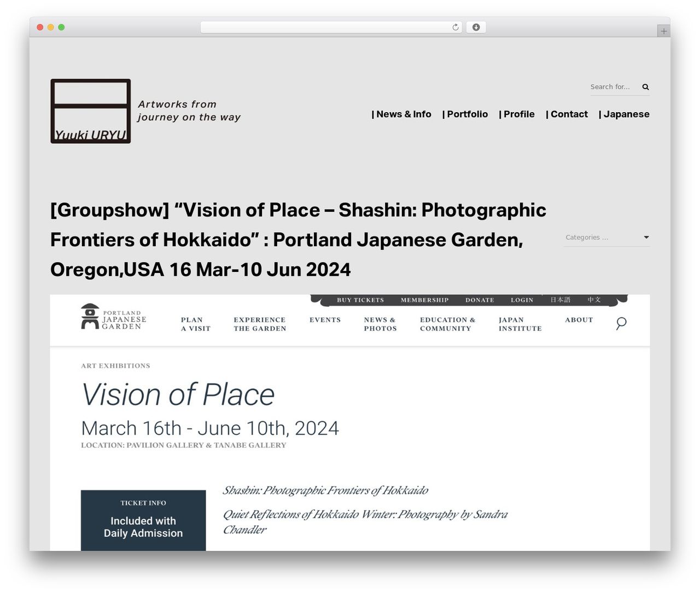Click the Artworks from journey on the way tagline
Viewport: 700px width, 593px height.
click(x=189, y=111)
